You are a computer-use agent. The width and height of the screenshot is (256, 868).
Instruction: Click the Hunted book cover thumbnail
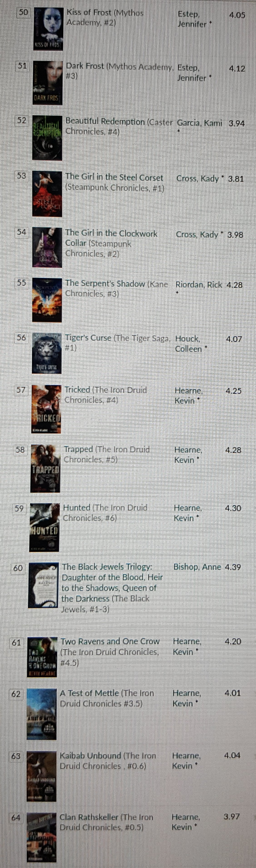coord(45,527)
